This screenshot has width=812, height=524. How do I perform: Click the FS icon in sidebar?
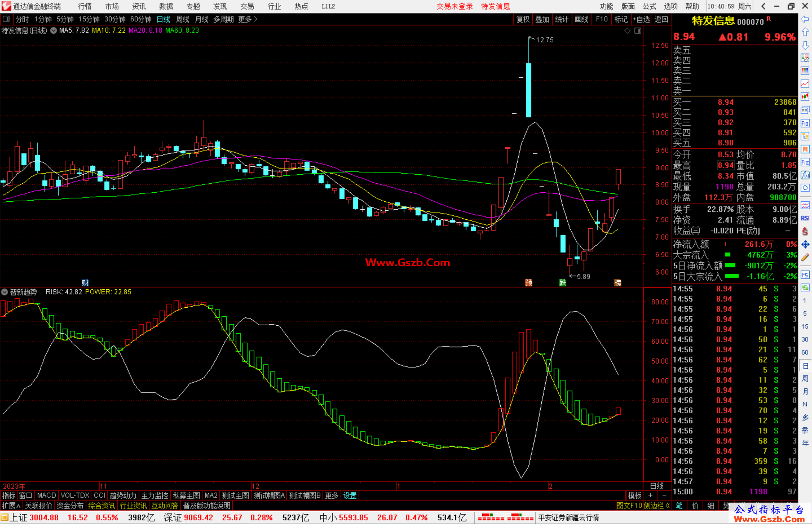click(x=805, y=275)
